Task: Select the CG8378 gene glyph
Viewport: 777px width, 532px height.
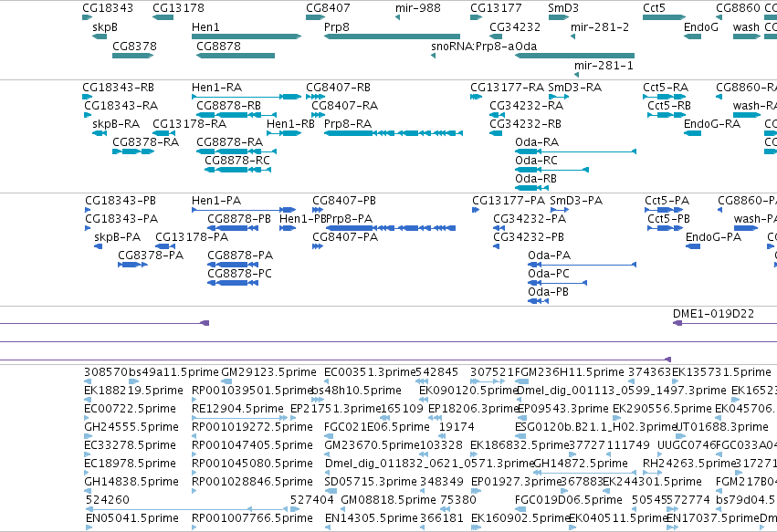Action: tap(132, 56)
